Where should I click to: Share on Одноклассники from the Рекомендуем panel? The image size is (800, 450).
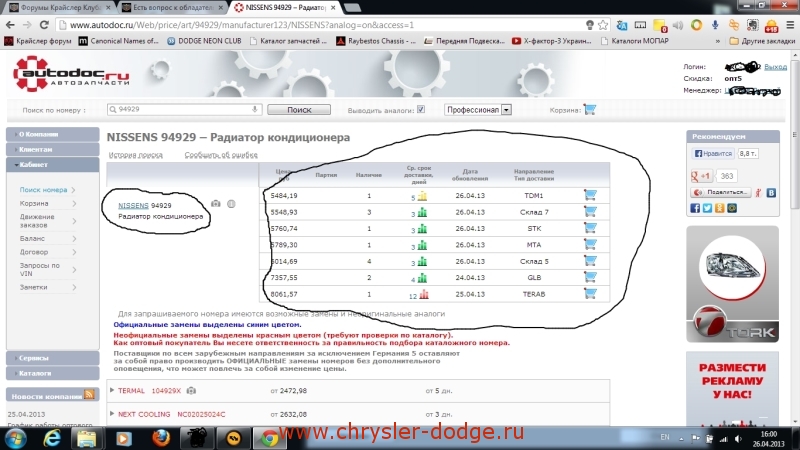point(719,208)
